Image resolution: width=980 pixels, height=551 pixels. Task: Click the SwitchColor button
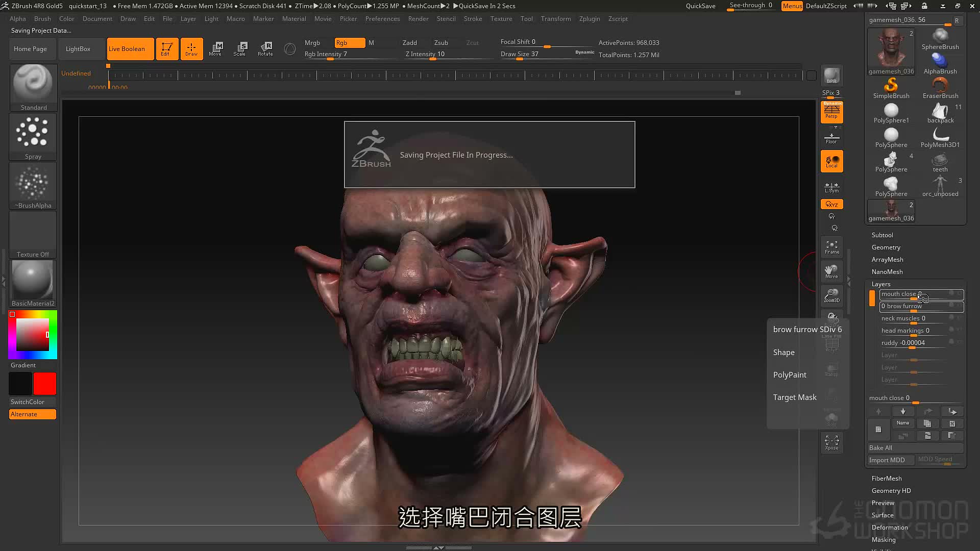point(33,402)
